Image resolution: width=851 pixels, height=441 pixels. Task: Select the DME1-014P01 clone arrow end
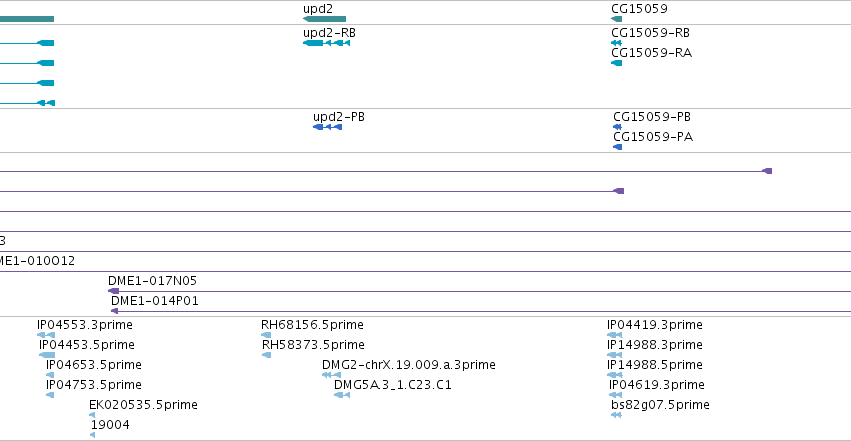pos(115,311)
